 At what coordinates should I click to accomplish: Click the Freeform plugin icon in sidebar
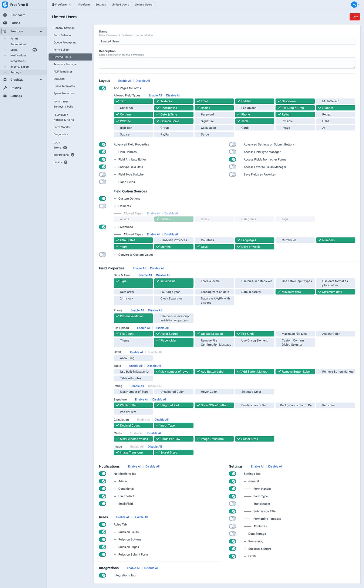5,31
